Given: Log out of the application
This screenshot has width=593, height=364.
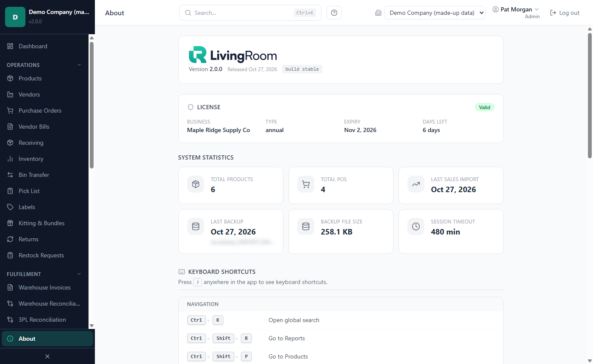Looking at the screenshot, I should [565, 13].
